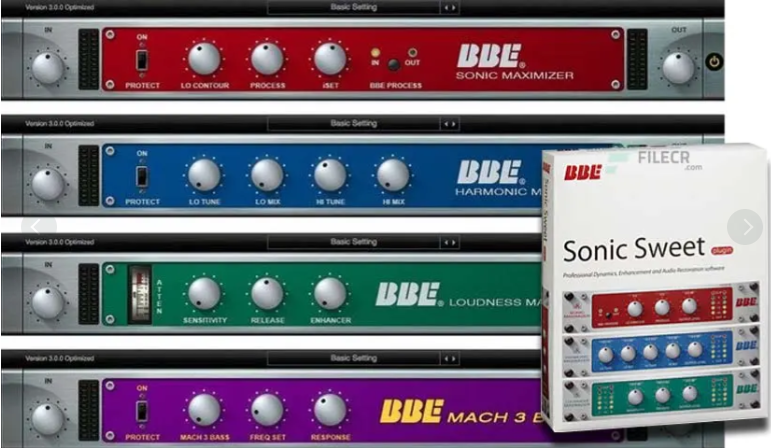Viewport: 771px width, 448px height.
Task: Click the ENHANCER knob
Action: tap(330, 294)
